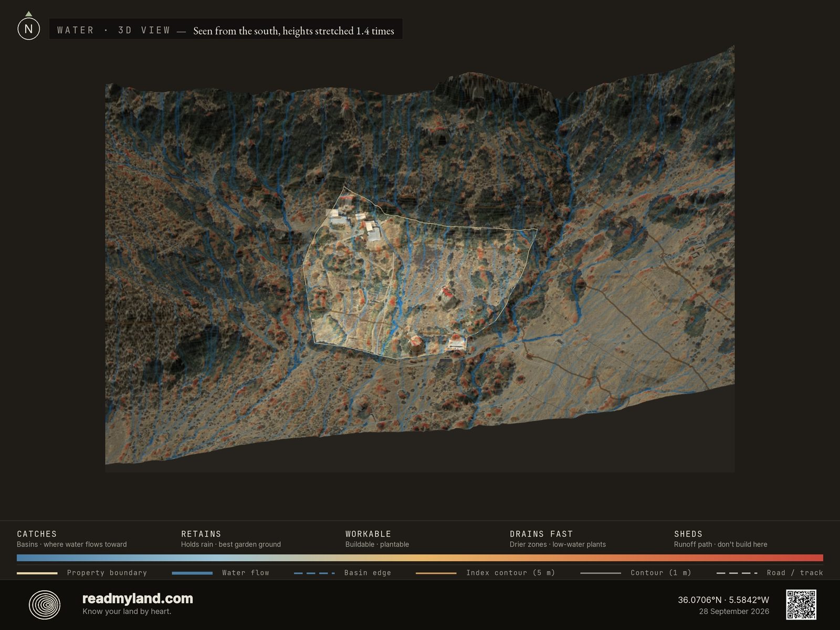Click the "Road / track" legend label
The width and height of the screenshot is (840, 630).
point(795,573)
